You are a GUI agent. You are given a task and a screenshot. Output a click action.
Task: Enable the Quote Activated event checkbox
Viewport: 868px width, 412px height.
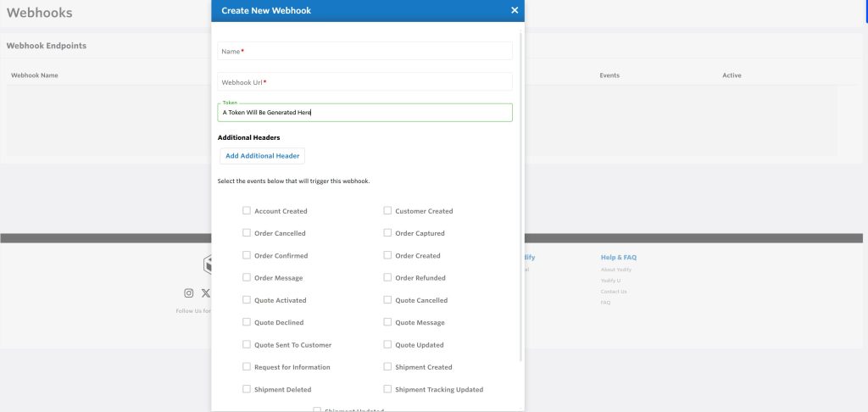(247, 300)
